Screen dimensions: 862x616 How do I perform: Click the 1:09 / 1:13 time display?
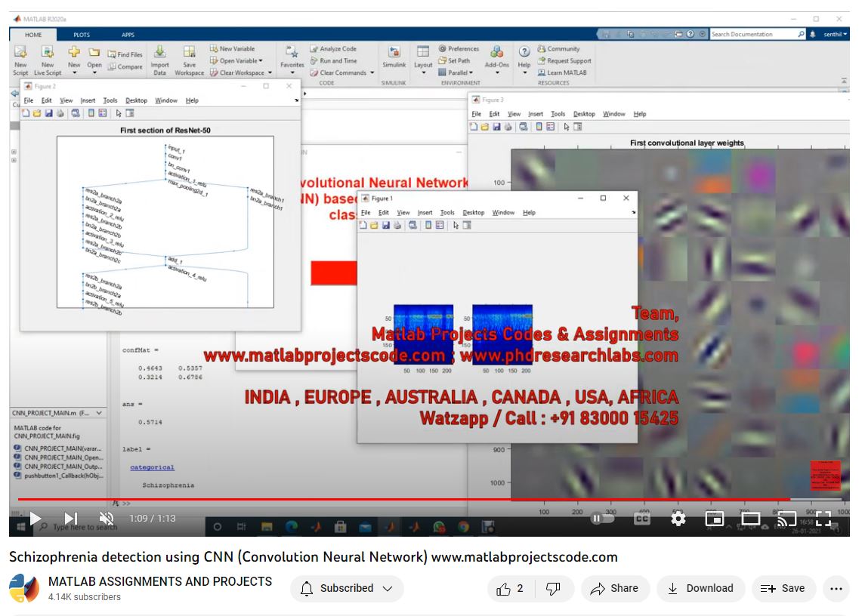tap(153, 518)
